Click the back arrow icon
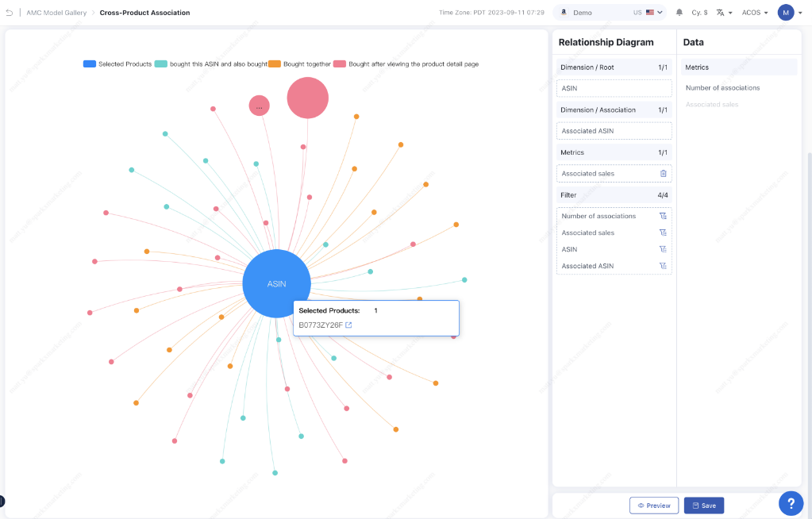 [9, 13]
